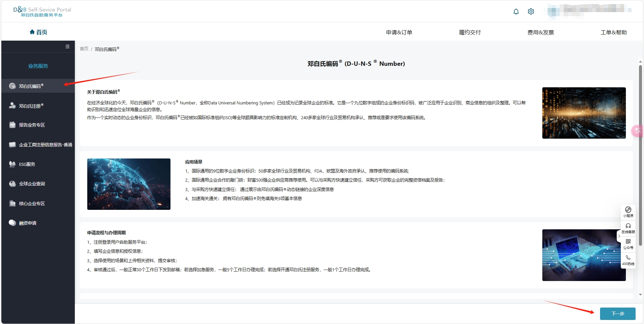Click the D&B Self-Service Portal logo
644x324 pixels.
pyautogui.click(x=42, y=12)
